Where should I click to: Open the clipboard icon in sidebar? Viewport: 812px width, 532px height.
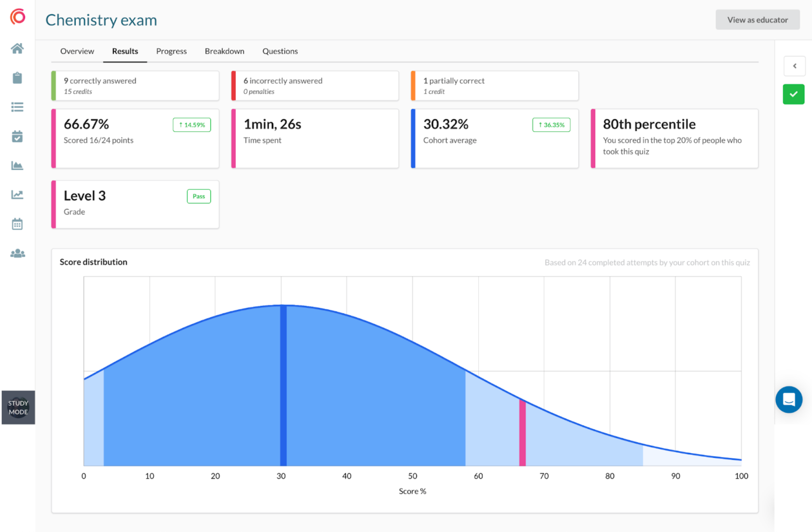[x=17, y=78]
